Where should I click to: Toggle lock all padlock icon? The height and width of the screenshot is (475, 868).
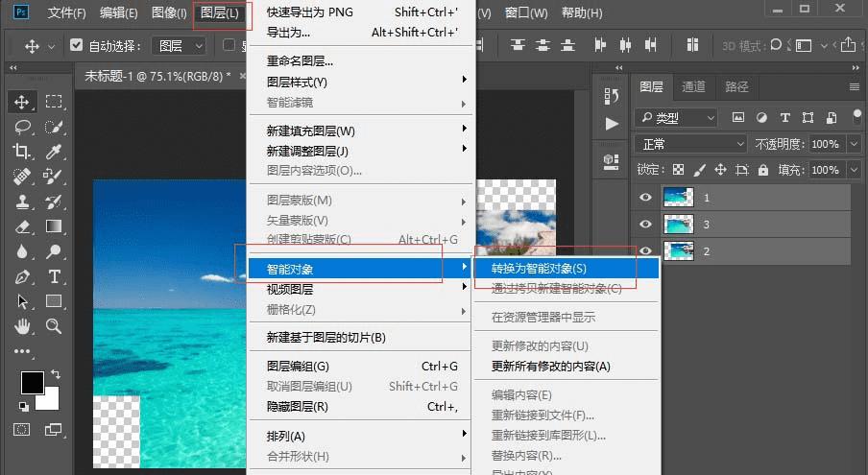[x=763, y=170]
